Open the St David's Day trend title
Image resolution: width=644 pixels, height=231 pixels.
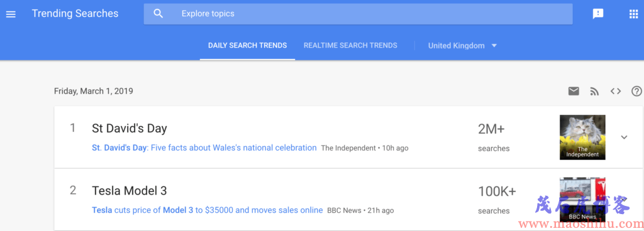(x=130, y=129)
